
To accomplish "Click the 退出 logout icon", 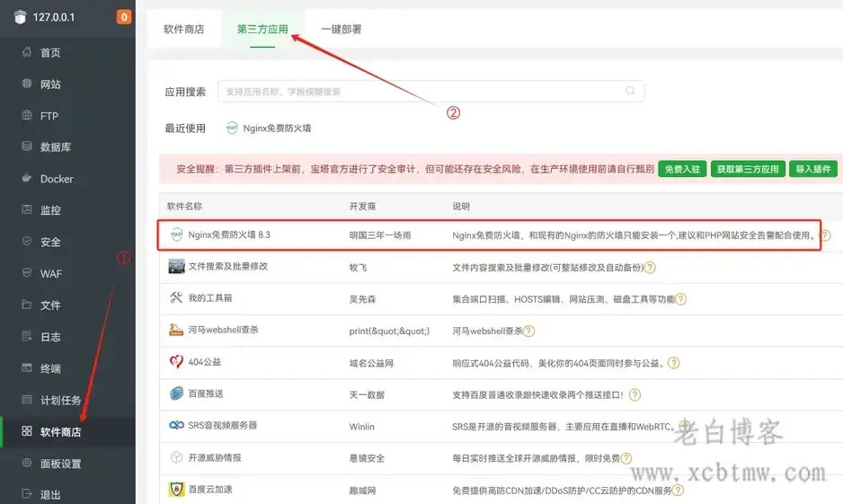I will coord(26,494).
